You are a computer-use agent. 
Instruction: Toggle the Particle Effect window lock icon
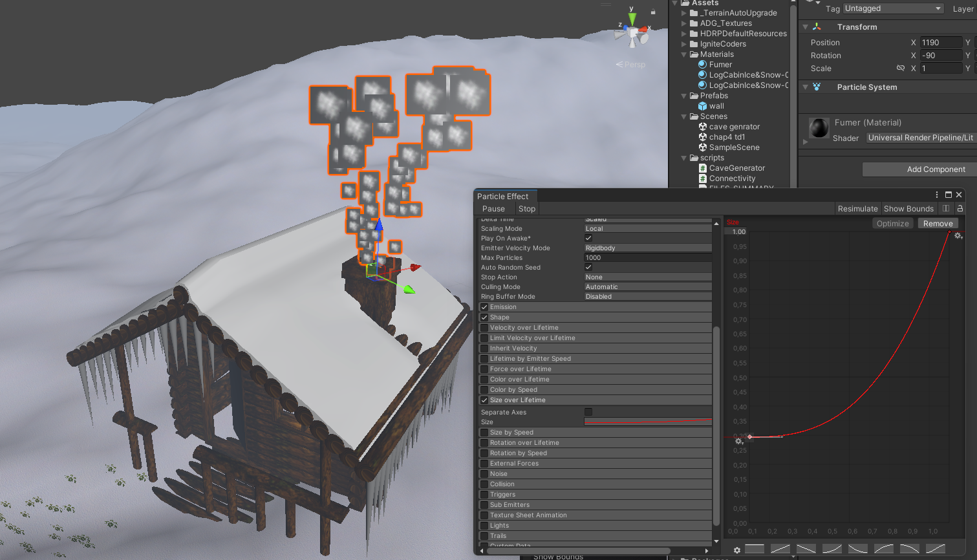click(960, 208)
